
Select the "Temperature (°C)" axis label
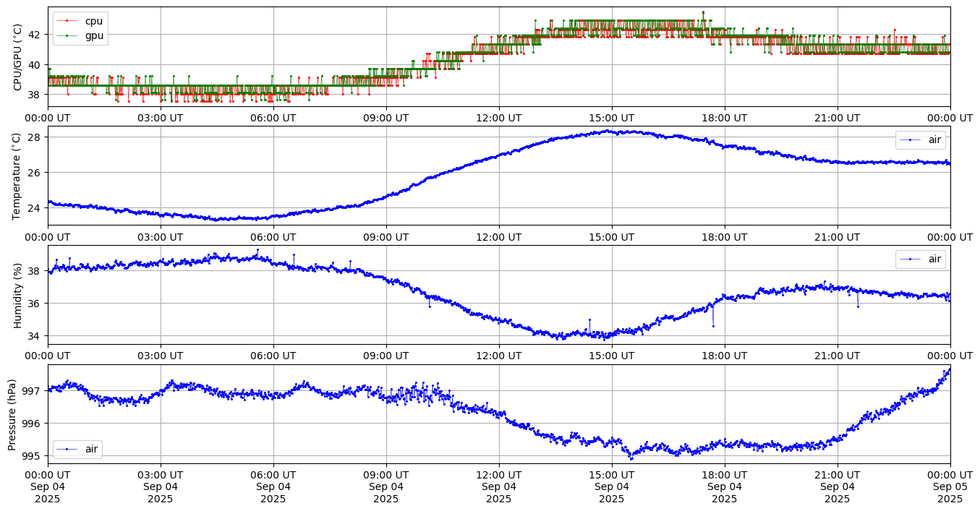click(x=18, y=176)
